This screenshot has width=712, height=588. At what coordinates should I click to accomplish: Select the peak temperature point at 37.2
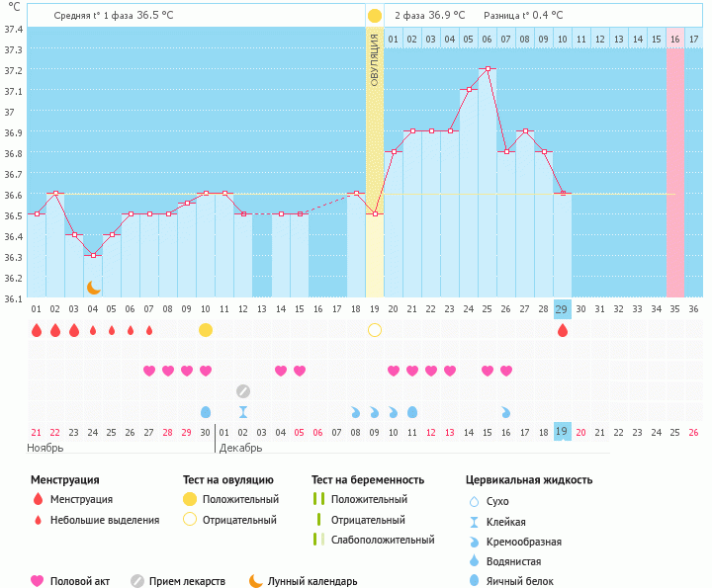click(488, 69)
